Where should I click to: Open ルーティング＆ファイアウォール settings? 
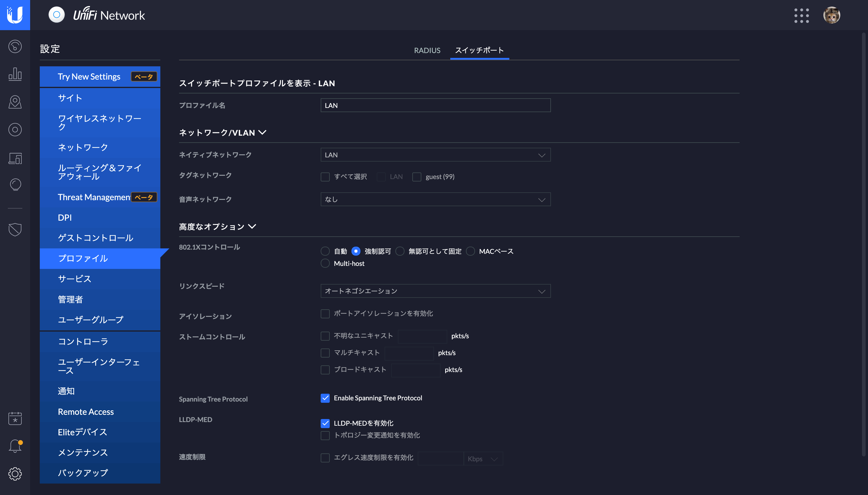[100, 172]
